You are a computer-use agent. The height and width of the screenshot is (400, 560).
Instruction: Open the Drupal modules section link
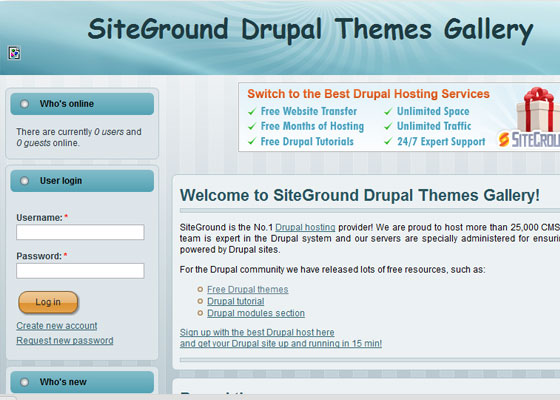[256, 313]
